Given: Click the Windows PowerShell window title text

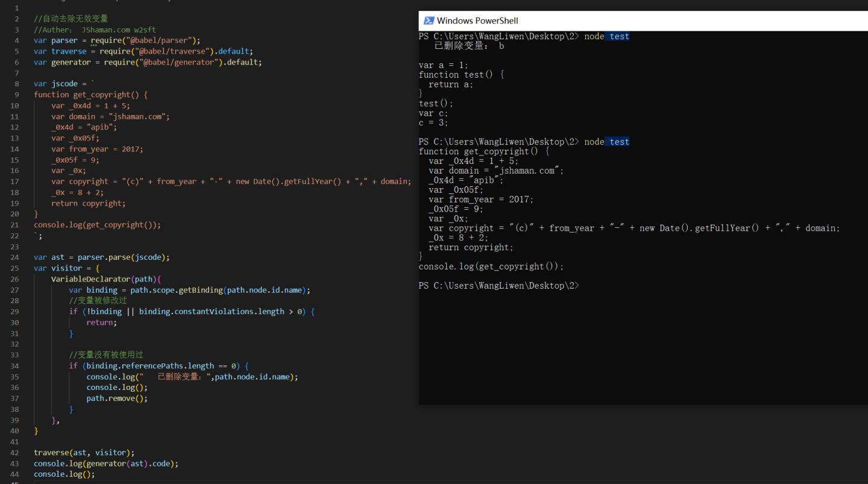Looking at the screenshot, I should [x=477, y=20].
